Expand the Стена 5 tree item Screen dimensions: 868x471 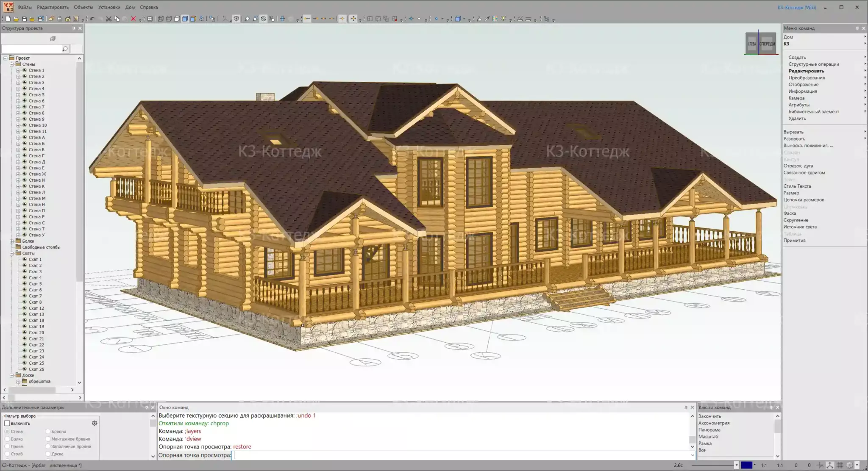coord(18,95)
